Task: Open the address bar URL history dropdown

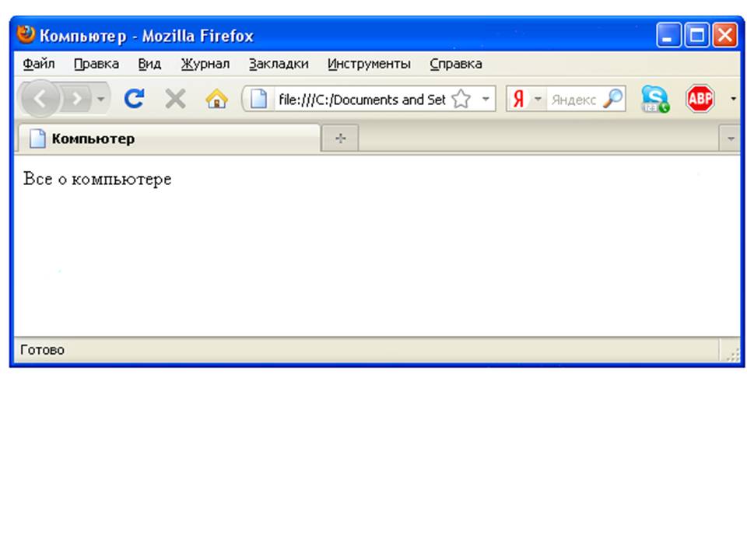Action: (x=486, y=100)
